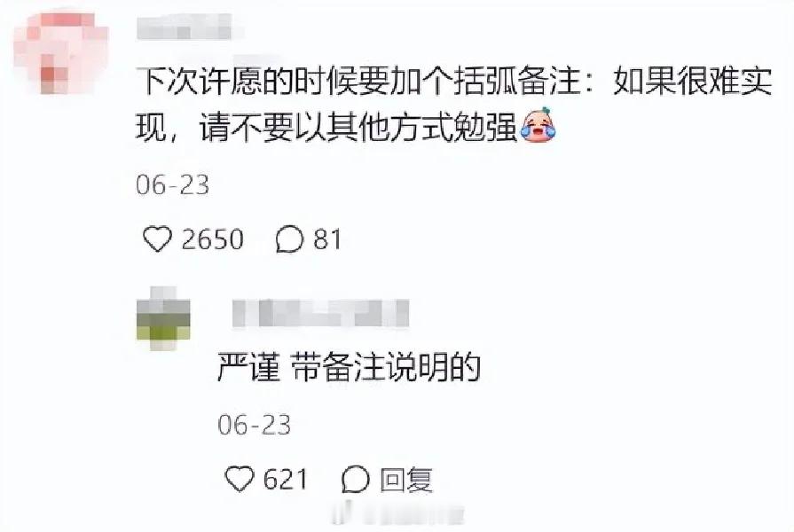Open the reply author's green-gray avatar
This screenshot has width=794, height=532.
coord(163,318)
